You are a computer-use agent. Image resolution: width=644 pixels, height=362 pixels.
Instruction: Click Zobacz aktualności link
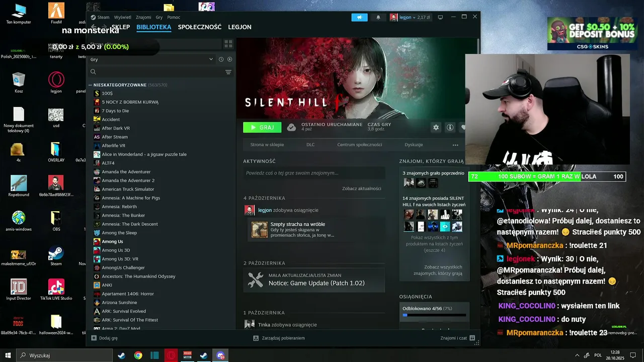362,189
